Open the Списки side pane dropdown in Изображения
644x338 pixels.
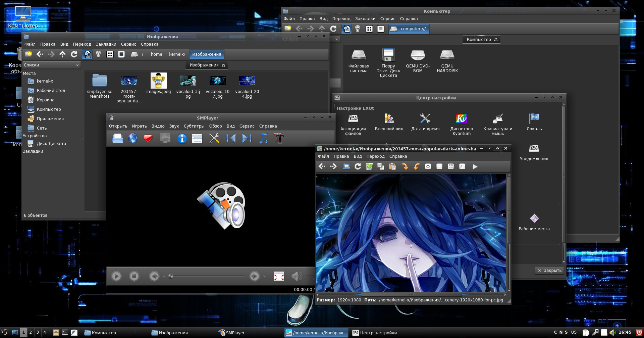coord(51,65)
